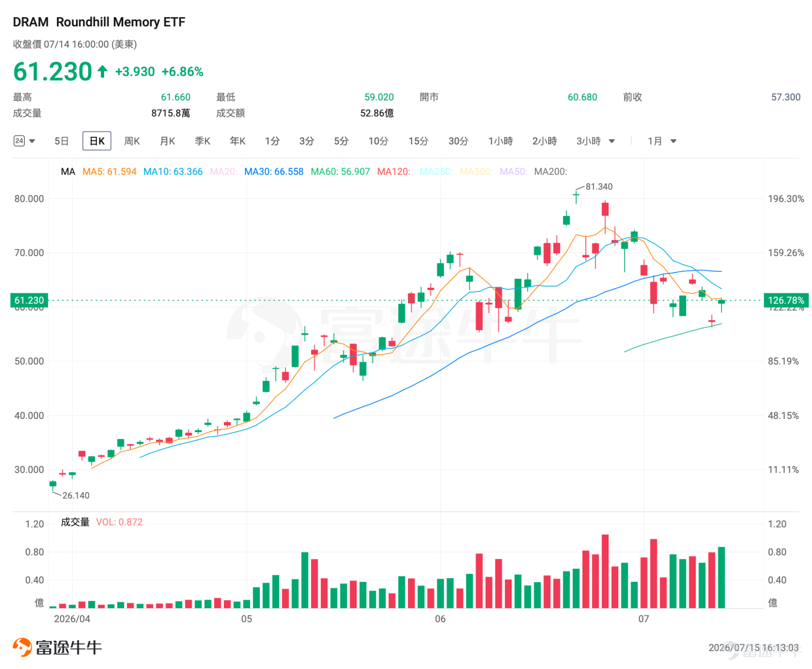The image size is (812, 669).
Task: Switch to the 周K weekly tab
Action: (132, 141)
